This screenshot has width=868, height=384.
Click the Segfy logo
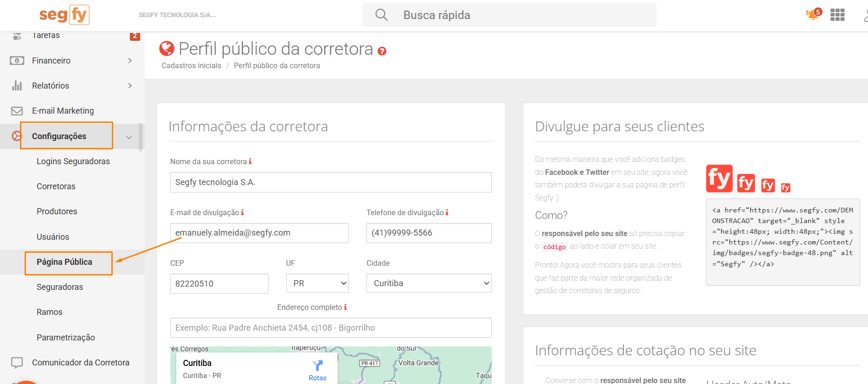(x=64, y=15)
